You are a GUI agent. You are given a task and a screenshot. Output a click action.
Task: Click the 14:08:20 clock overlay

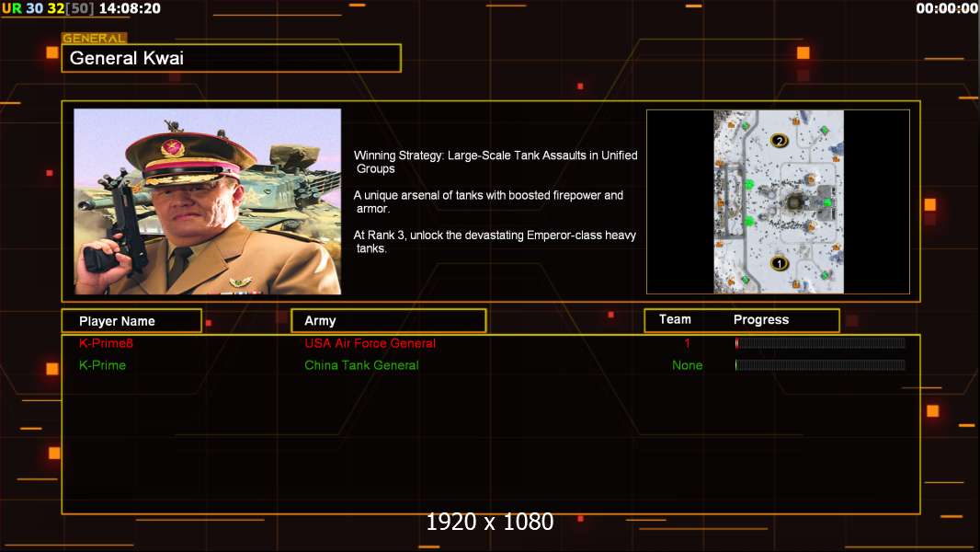pyautogui.click(x=130, y=9)
